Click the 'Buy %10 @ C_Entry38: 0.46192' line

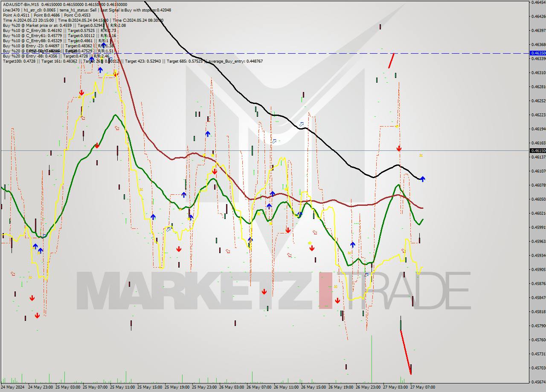click(59, 30)
